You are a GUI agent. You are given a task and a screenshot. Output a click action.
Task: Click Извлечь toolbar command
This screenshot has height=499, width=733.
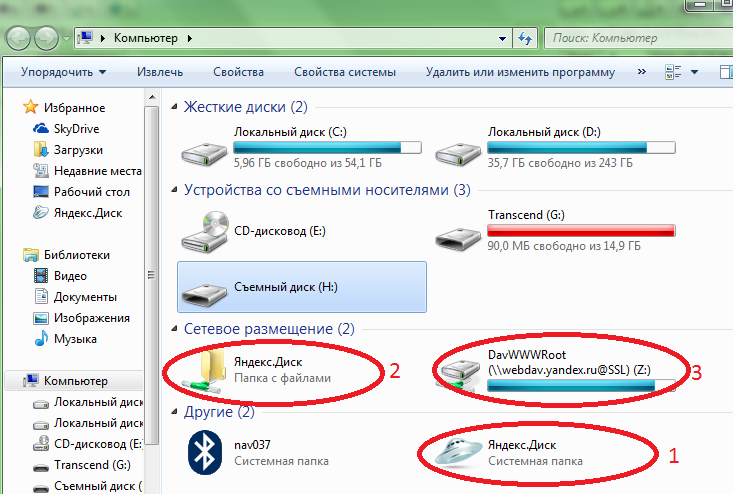160,72
